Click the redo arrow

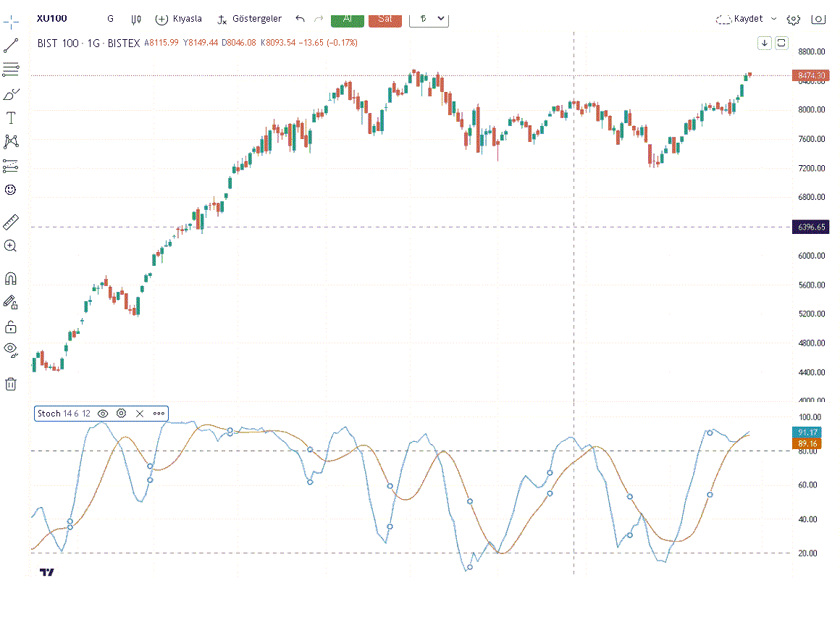coord(319,19)
